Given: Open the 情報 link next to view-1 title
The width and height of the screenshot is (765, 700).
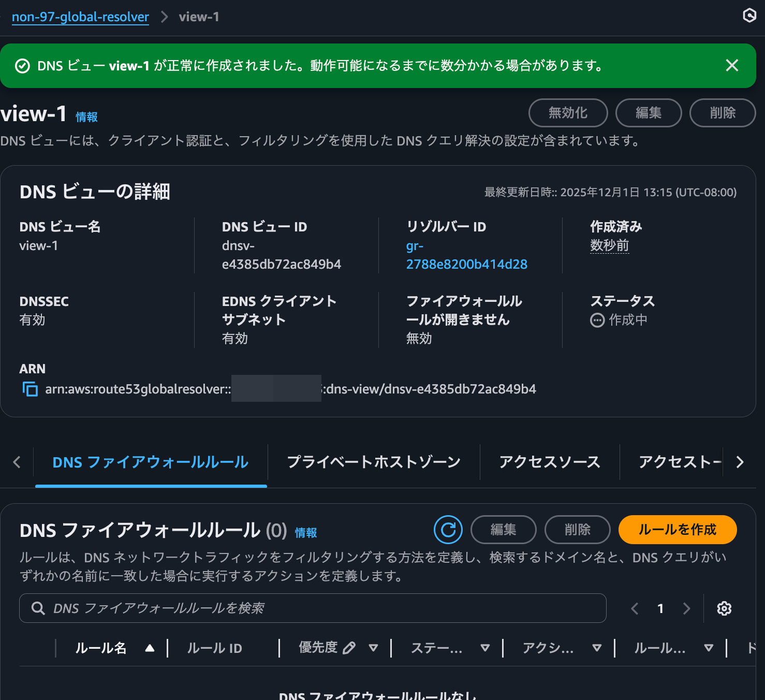Looking at the screenshot, I should pyautogui.click(x=86, y=117).
